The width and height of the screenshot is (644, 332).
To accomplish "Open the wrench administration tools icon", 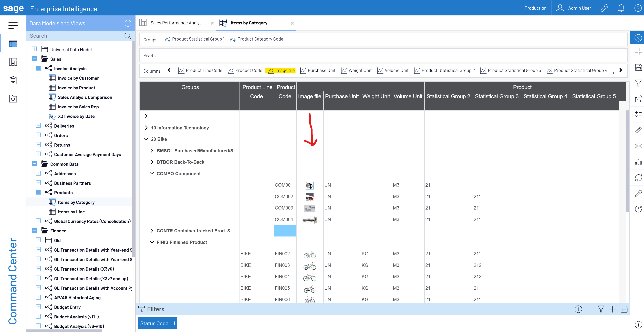I will tap(604, 8).
